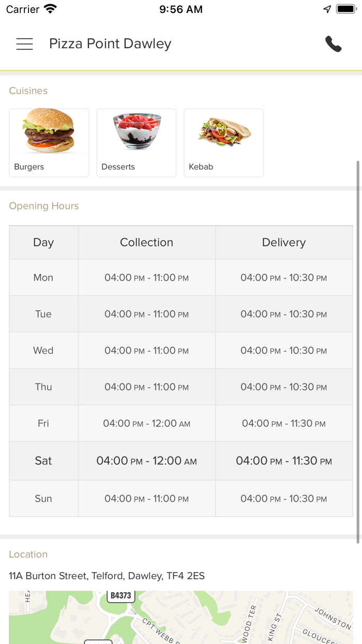Select the Kebab cuisine card
This screenshot has width=362, height=644.
224,142
